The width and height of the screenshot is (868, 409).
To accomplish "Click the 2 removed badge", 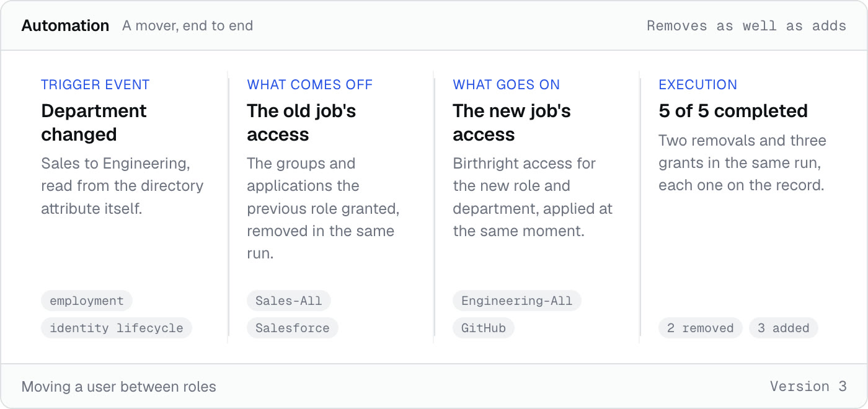I will pyautogui.click(x=701, y=328).
